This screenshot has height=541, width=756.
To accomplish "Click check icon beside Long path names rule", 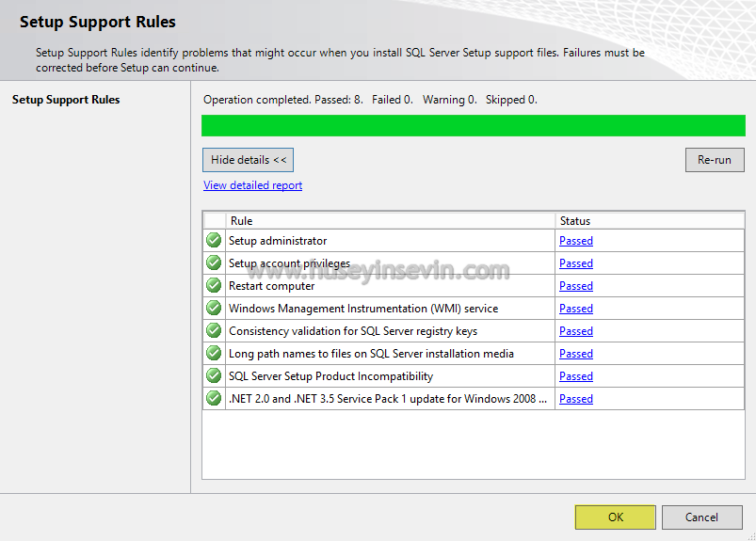I will (214, 353).
